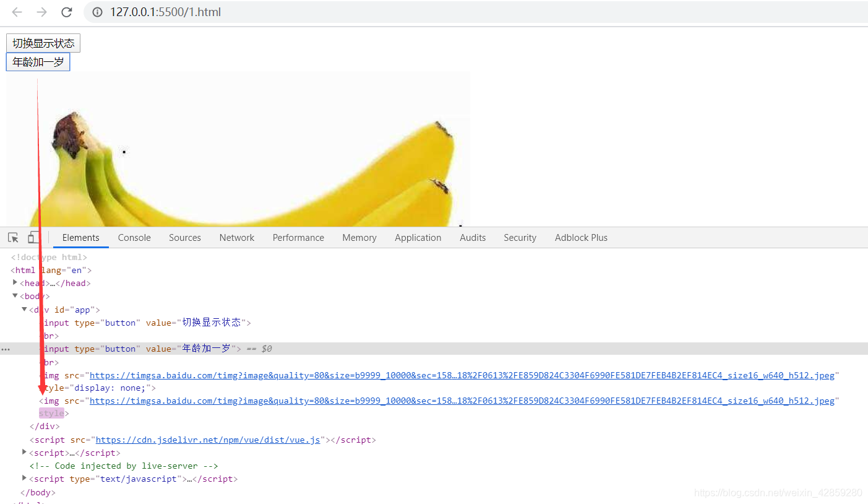Select the closing </body> tag

point(38,492)
